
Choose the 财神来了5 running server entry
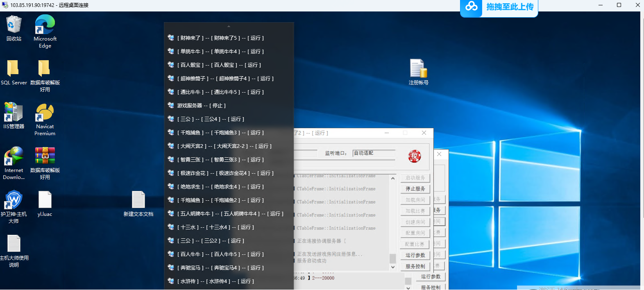[x=220, y=38]
